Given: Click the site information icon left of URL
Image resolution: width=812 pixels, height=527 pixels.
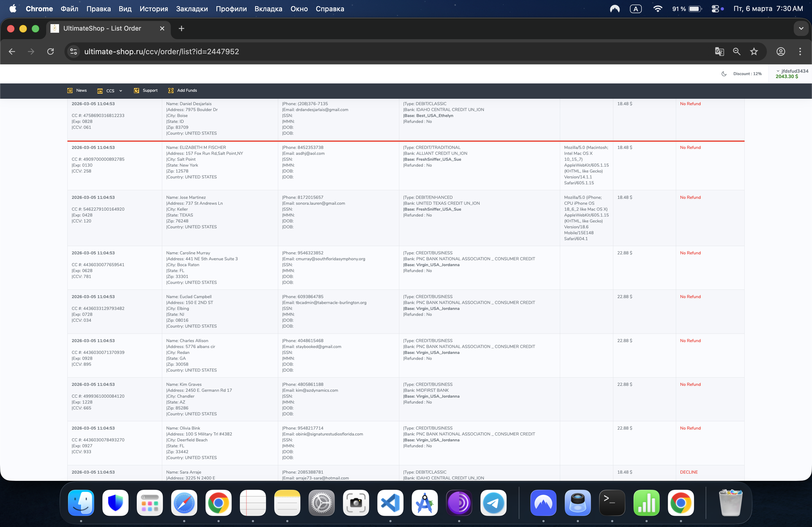Looking at the screenshot, I should (73, 52).
